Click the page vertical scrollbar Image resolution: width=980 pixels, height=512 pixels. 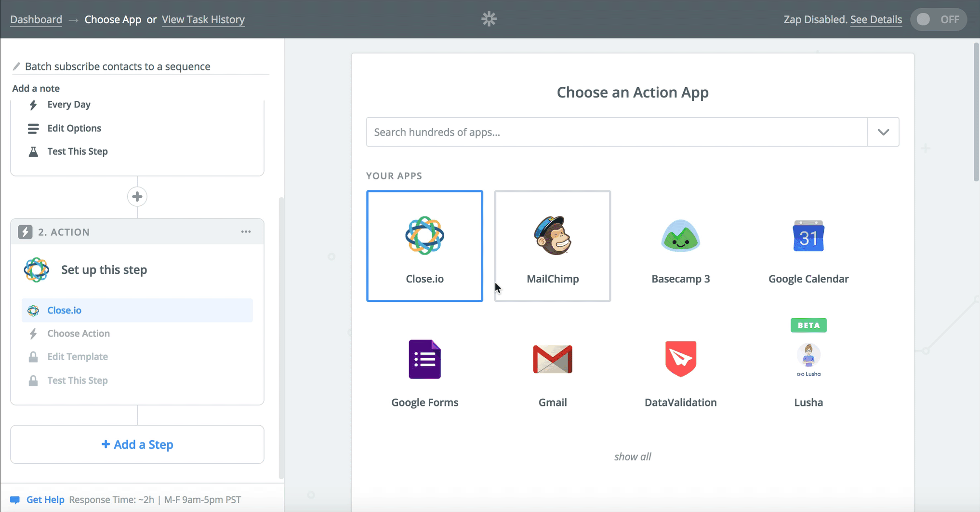pos(976,112)
